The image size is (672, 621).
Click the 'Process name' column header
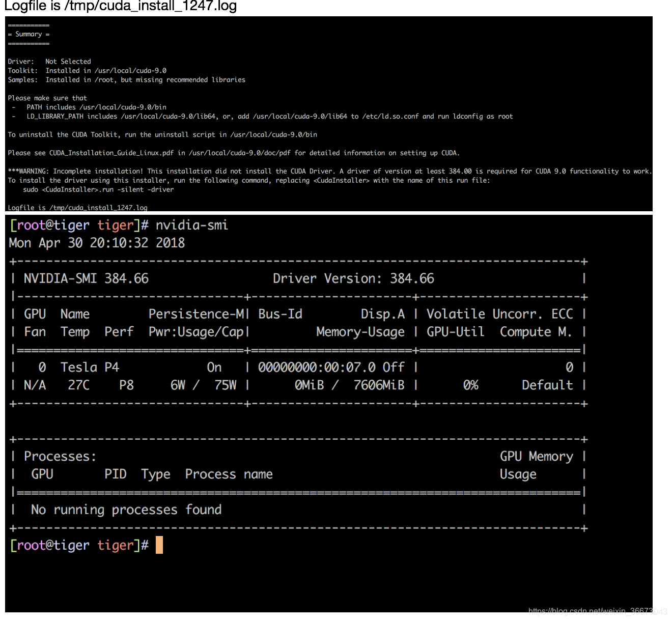229,474
